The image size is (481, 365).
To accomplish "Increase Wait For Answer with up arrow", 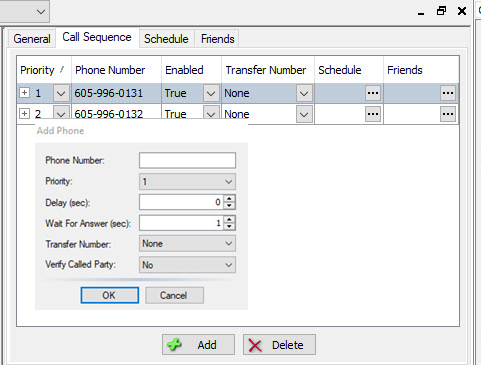I will coord(229,219).
